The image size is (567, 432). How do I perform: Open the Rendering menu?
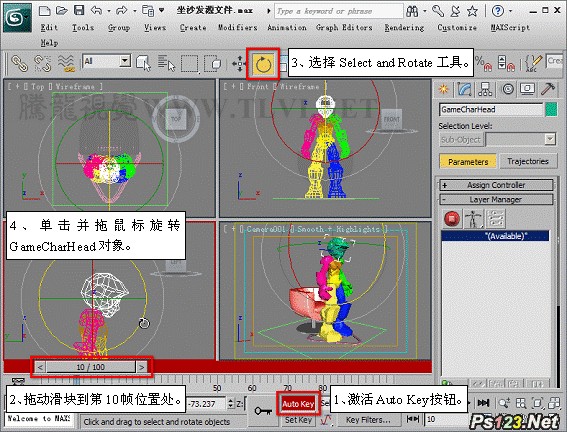404,28
